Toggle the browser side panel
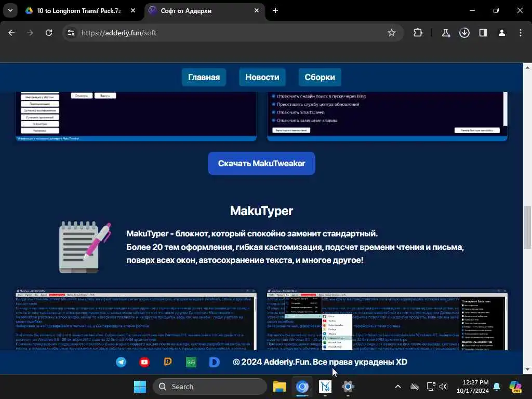The image size is (532, 399). coord(483,33)
